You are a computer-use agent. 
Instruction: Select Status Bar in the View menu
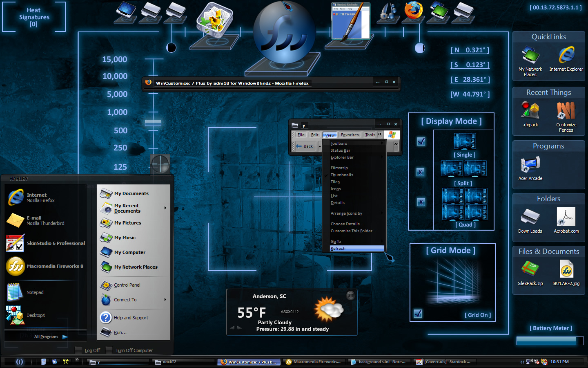point(354,150)
